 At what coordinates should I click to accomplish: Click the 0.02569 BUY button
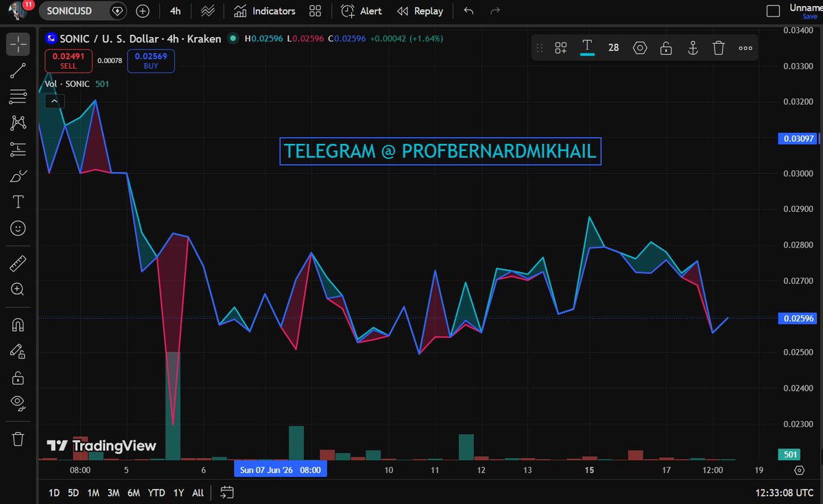click(x=151, y=61)
